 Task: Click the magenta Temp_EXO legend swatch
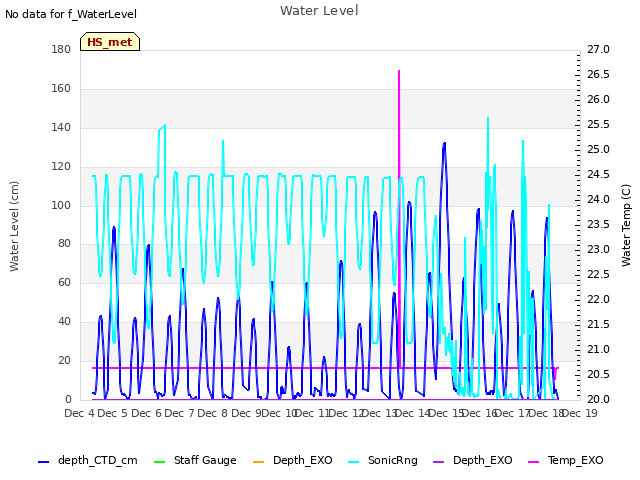pos(533,462)
